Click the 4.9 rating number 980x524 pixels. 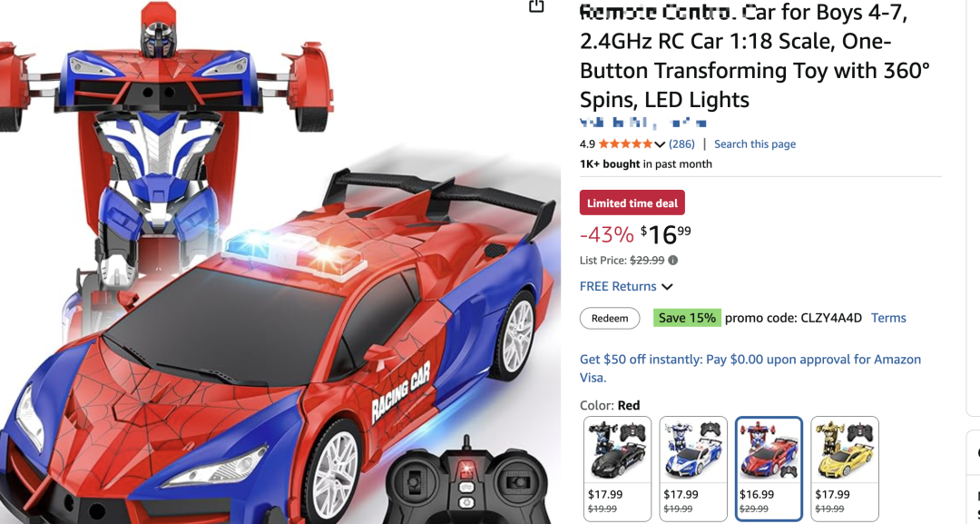coord(587,143)
